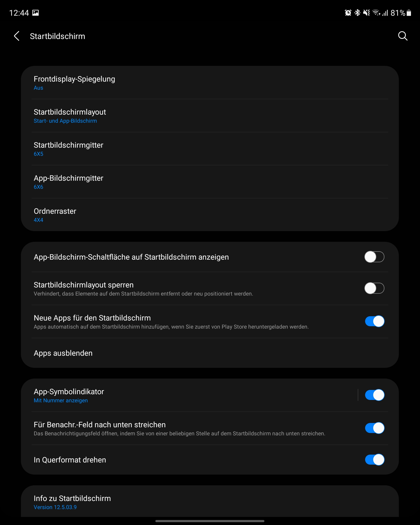The height and width of the screenshot is (525, 420).
Task: Open search with the magnifier icon
Action: 402,36
